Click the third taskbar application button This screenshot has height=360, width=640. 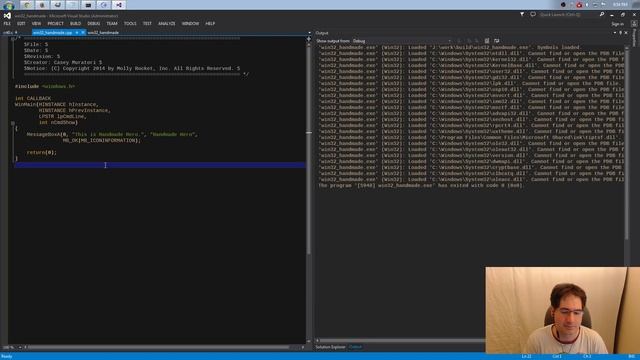coord(58,5)
